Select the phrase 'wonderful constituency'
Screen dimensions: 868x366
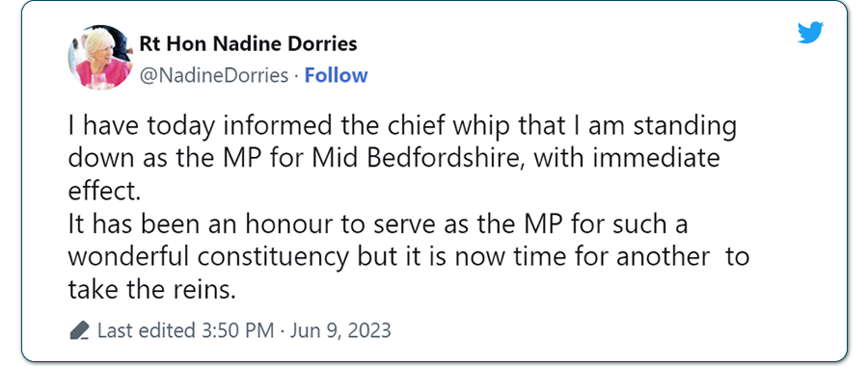pos(208,257)
